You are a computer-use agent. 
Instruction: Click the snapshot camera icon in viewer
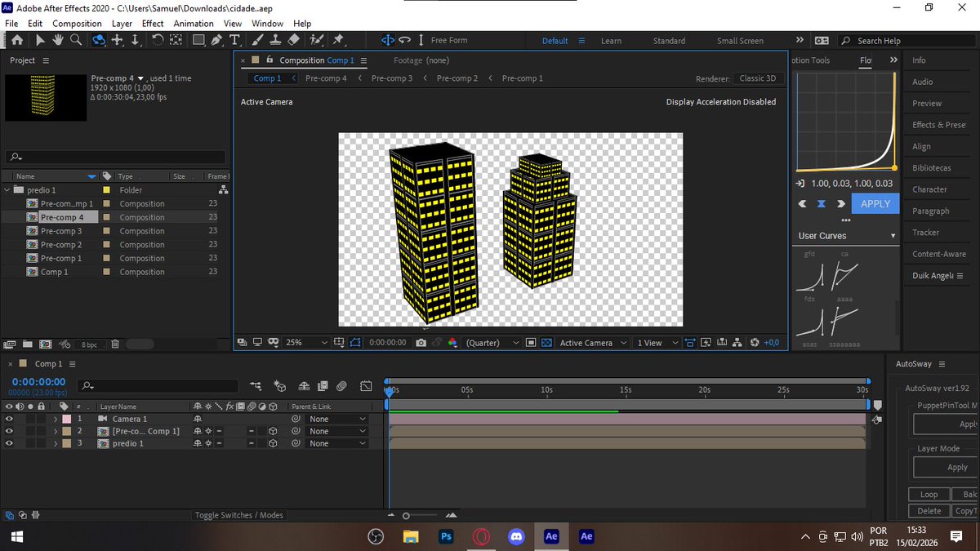coord(421,343)
